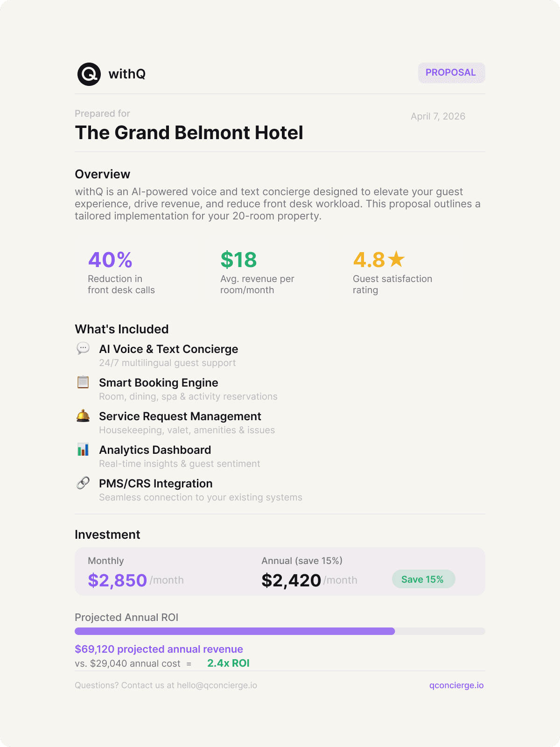Click the 2.4x ROI figure
Screen dimensions: 560x747
pos(228,663)
